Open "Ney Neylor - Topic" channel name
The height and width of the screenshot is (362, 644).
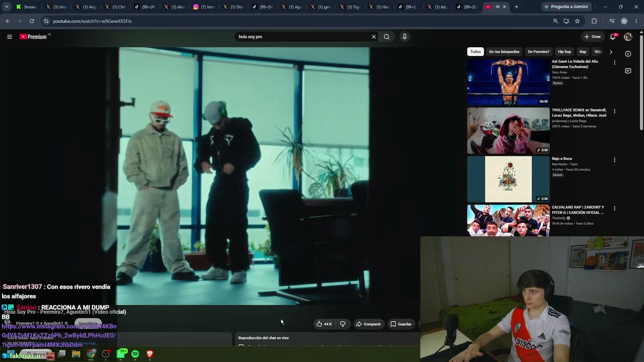pos(565,164)
